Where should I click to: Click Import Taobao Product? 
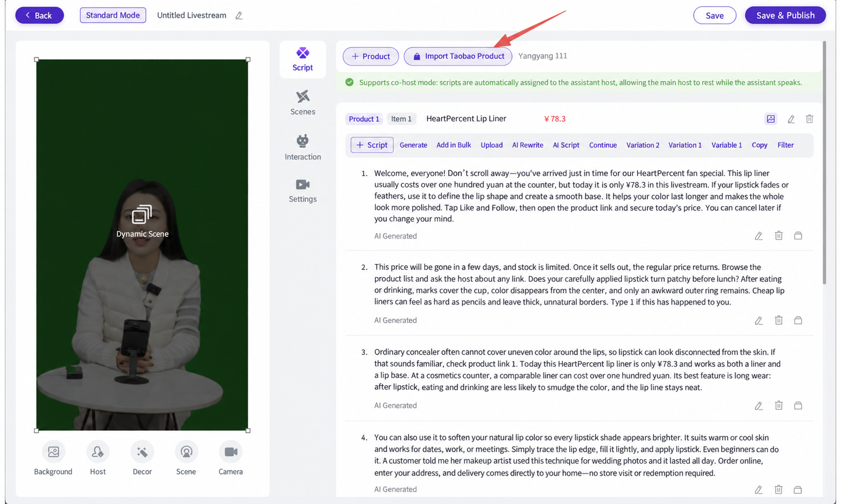[x=458, y=56]
